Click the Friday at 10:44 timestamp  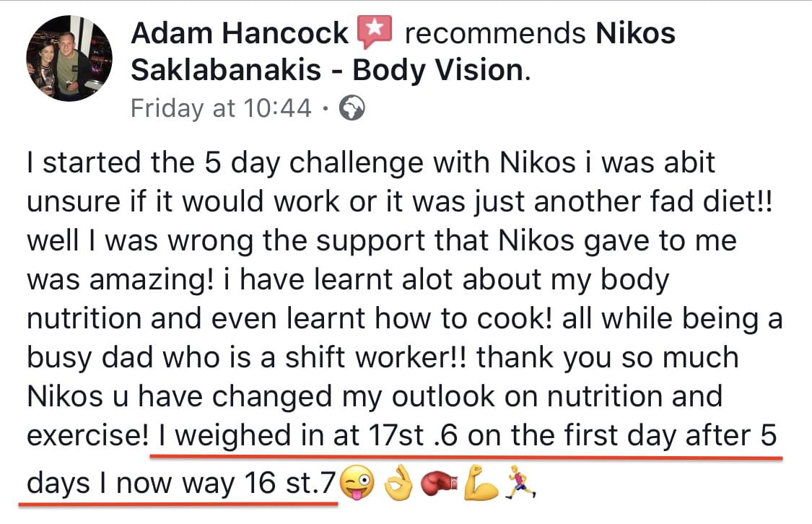[221, 108]
